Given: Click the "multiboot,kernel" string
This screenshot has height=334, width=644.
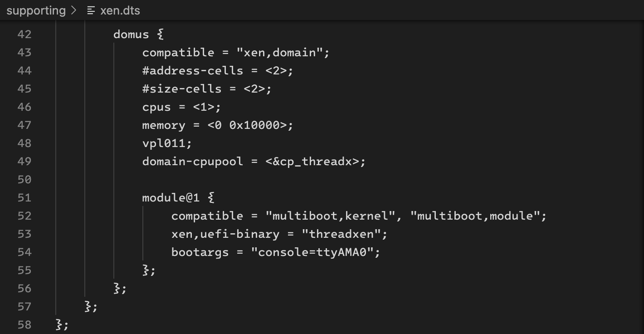Looking at the screenshot, I should tap(331, 216).
